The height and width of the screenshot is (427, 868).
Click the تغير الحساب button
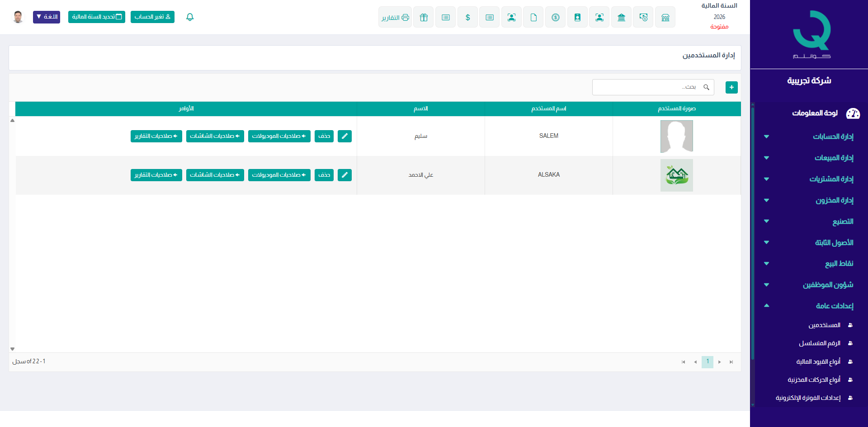(x=152, y=17)
